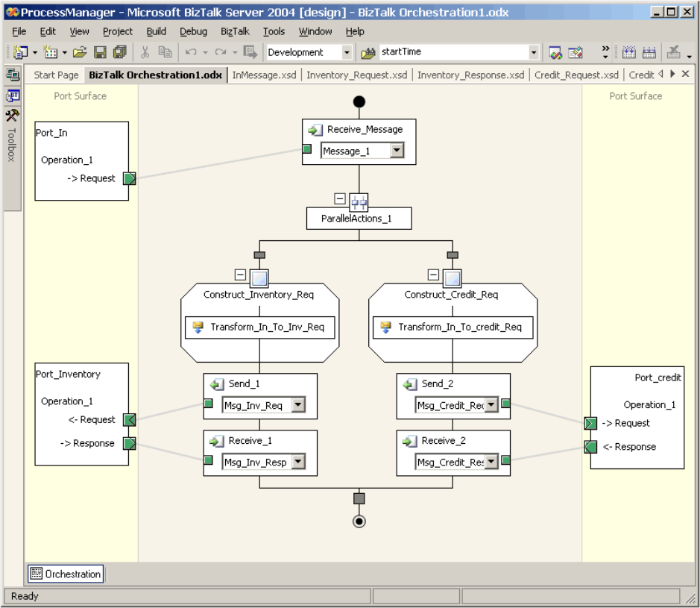
Task: Click the ParallelActions_1 shape icon
Action: (x=359, y=202)
